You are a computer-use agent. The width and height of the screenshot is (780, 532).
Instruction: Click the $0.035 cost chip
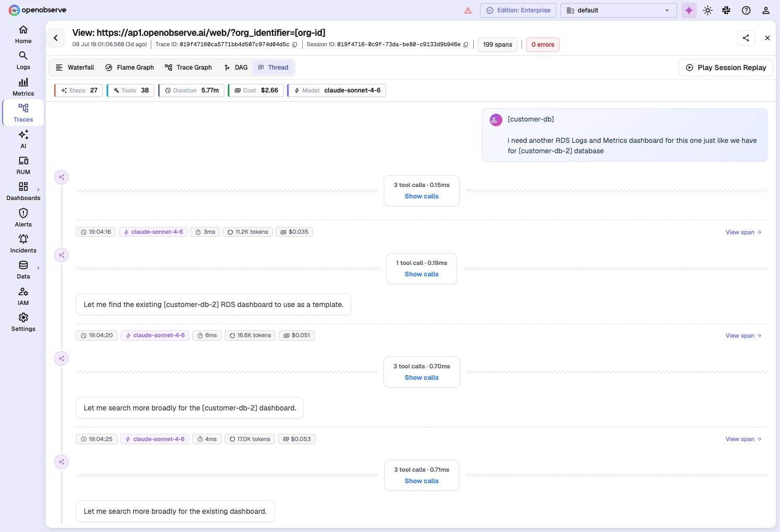pos(294,232)
